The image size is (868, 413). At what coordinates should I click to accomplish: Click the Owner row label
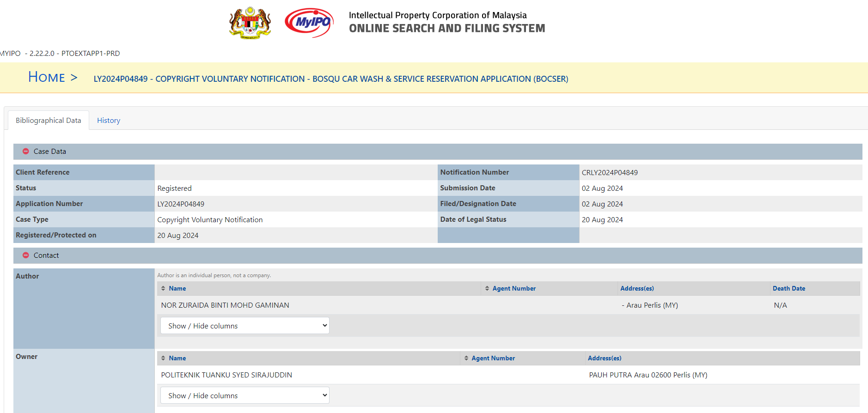click(26, 357)
